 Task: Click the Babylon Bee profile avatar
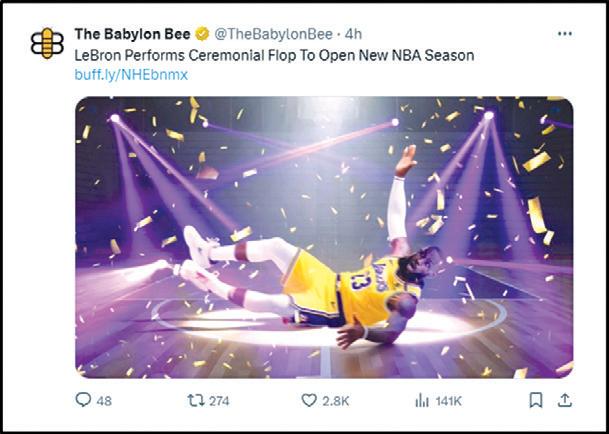click(x=46, y=43)
